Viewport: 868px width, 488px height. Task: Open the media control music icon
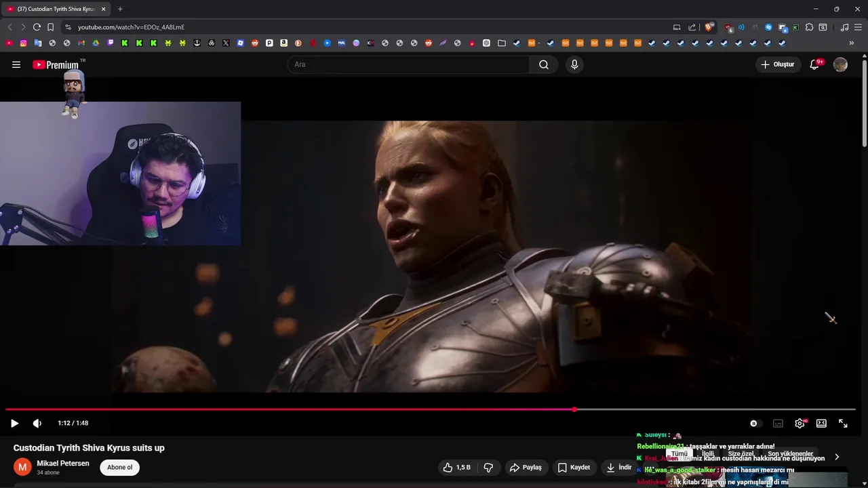[844, 27]
